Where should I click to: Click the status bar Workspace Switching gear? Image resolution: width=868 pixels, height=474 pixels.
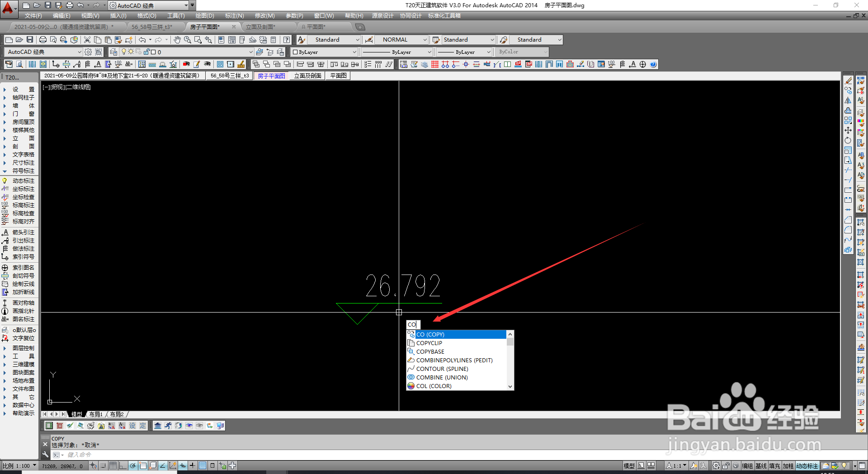click(x=716, y=465)
